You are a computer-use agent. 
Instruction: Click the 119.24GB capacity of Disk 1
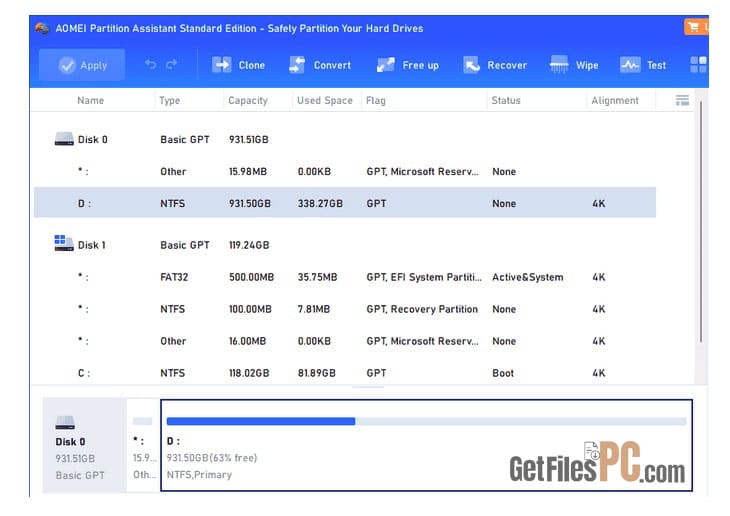point(249,245)
